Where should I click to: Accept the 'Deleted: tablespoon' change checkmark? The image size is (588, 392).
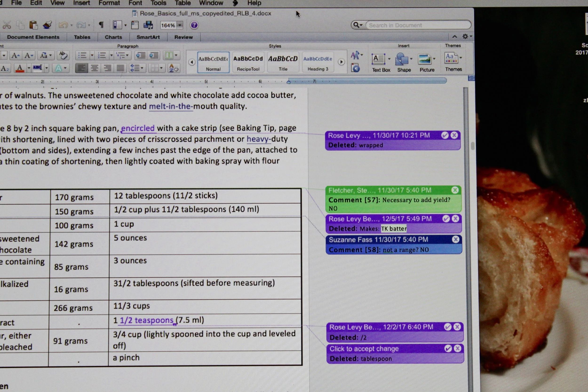pyautogui.click(x=448, y=348)
